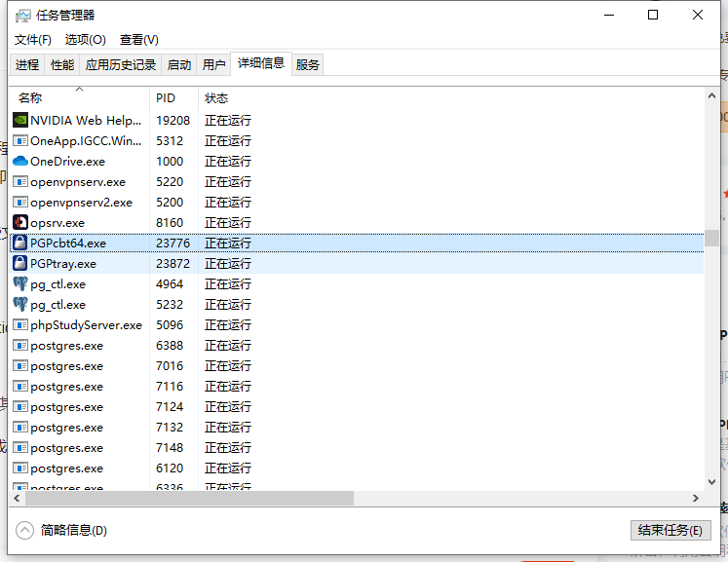Click the NVIDIA Web Helper process icon
Image resolution: width=728 pixels, height=562 pixels.
[x=20, y=120]
